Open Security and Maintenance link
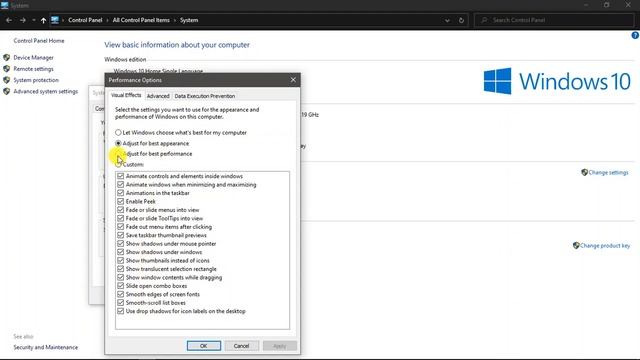Screen dimensions: 640x360 [x=45, y=347]
